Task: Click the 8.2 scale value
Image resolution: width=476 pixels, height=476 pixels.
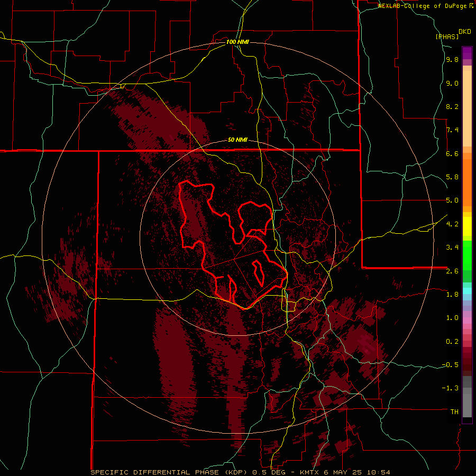Action: pyautogui.click(x=452, y=107)
